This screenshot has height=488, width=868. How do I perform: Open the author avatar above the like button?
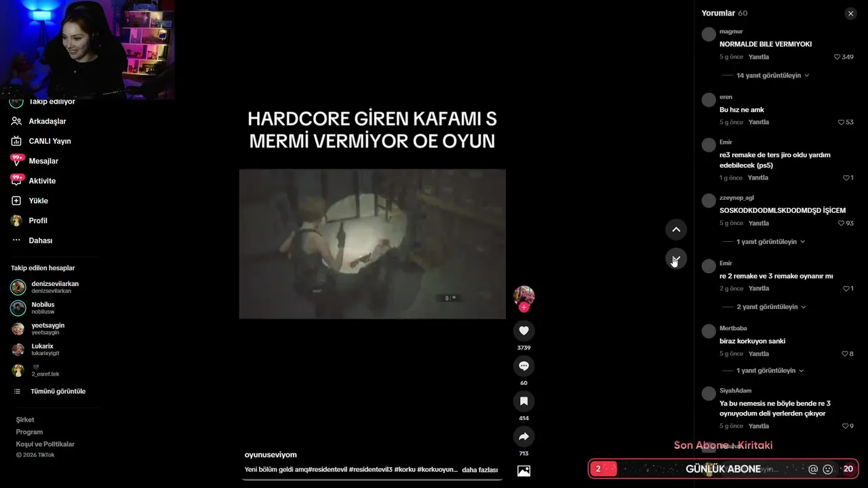pos(524,296)
